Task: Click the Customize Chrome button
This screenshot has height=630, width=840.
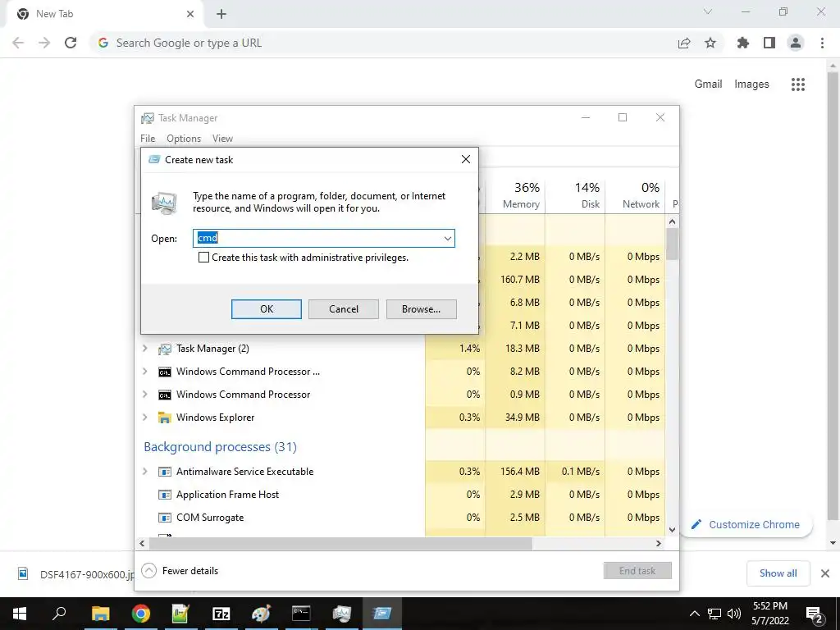Action: (x=746, y=524)
